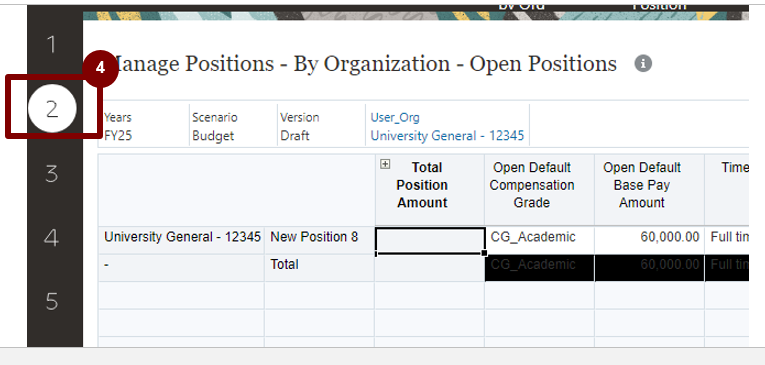Expand the Total Position Amount column

click(385, 164)
